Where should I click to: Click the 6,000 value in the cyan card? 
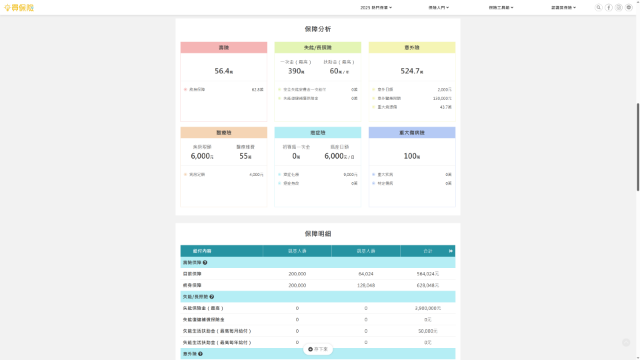pyautogui.click(x=339, y=156)
